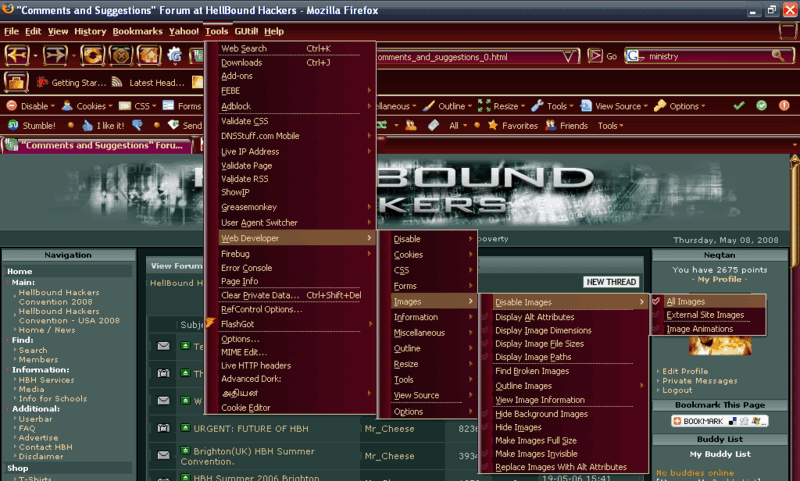Open the StumbleUpon All dropdown
This screenshot has width=800, height=481.
(x=458, y=125)
